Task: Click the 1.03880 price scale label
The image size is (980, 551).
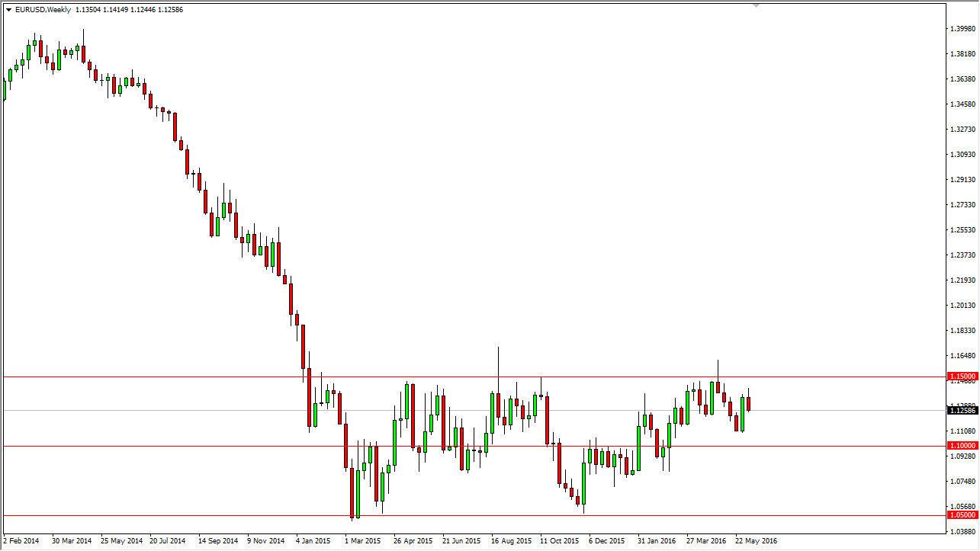Action: pos(963,532)
